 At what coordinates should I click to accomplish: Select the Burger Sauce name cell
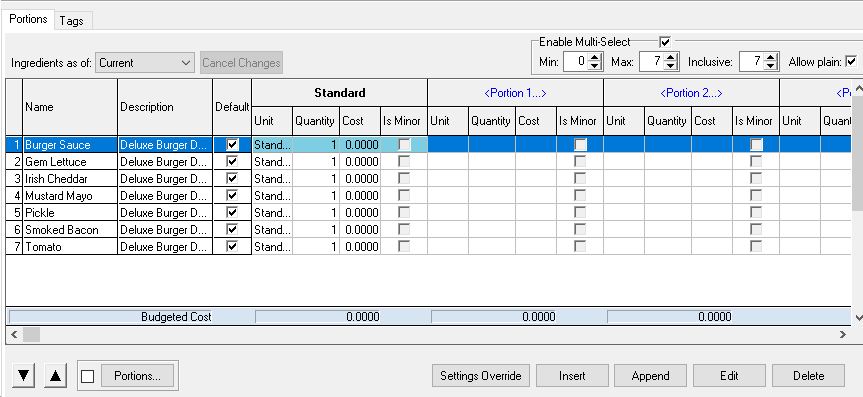(70, 145)
